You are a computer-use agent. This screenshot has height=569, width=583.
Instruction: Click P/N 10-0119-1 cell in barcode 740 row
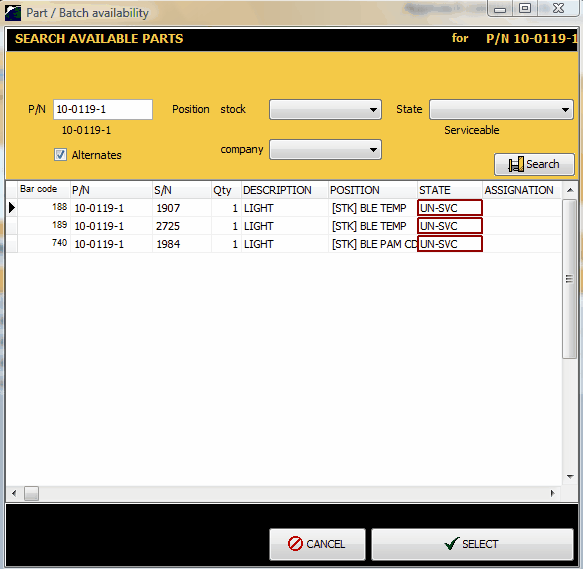111,244
